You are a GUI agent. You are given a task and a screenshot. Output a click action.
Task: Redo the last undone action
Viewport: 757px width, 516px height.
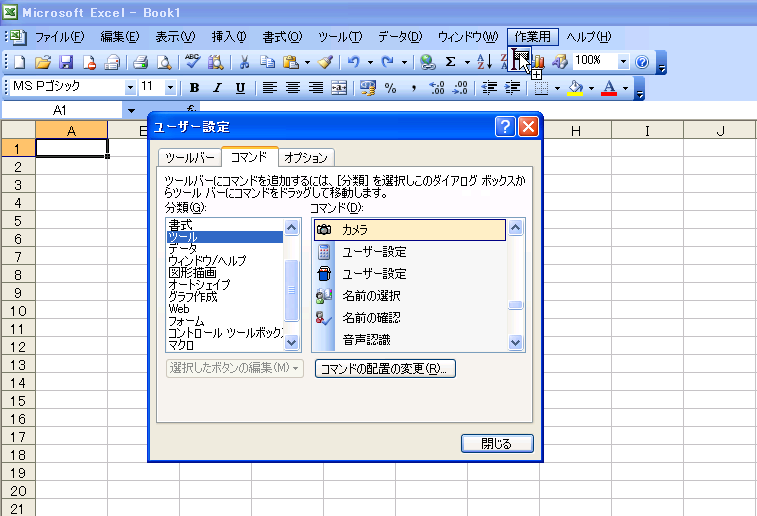(x=388, y=62)
